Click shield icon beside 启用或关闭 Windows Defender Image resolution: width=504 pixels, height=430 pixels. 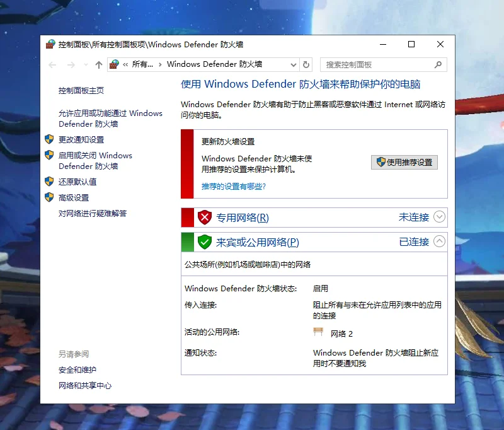click(49, 155)
